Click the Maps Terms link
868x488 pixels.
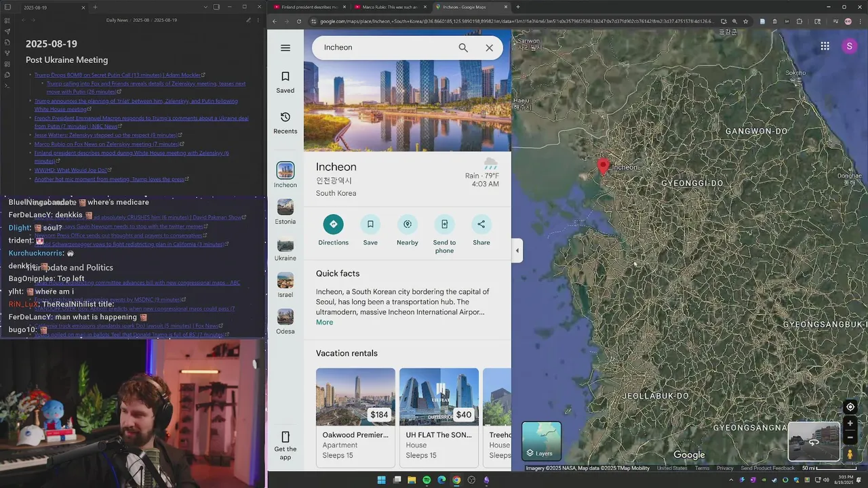coord(702,468)
